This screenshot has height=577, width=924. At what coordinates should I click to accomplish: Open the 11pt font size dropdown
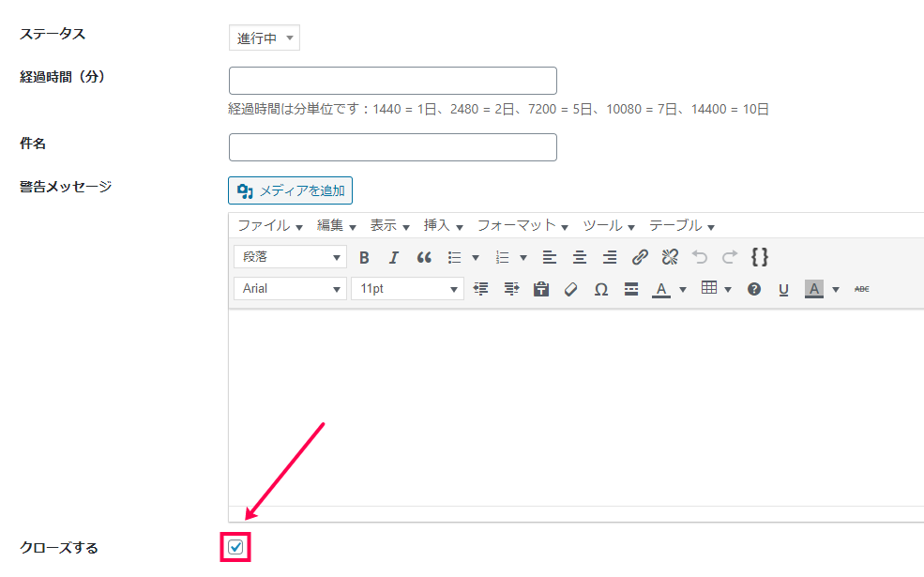pos(408,289)
